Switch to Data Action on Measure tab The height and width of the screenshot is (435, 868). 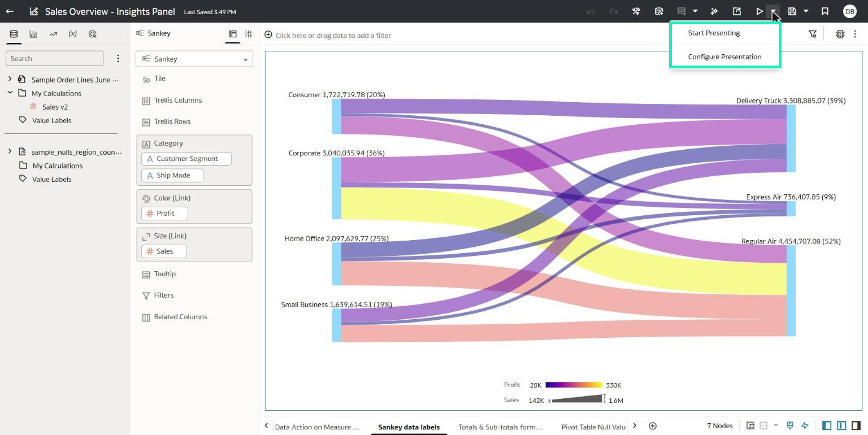[317, 427]
